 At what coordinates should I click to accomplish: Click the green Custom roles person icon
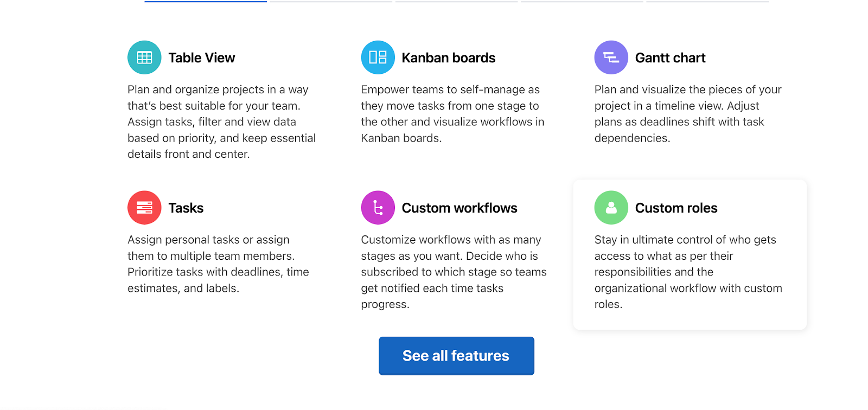click(x=611, y=208)
